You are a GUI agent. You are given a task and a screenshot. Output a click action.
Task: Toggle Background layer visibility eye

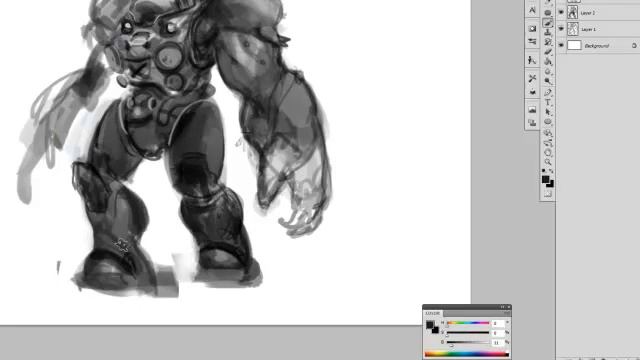tap(561, 45)
